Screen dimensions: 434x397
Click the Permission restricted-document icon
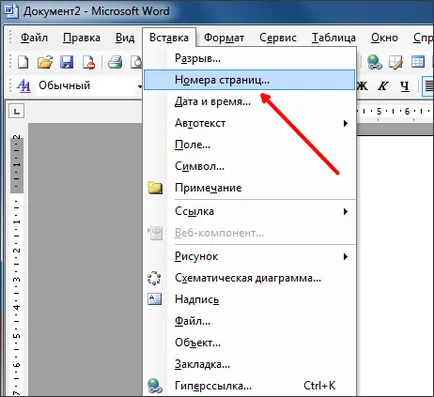tap(88, 62)
